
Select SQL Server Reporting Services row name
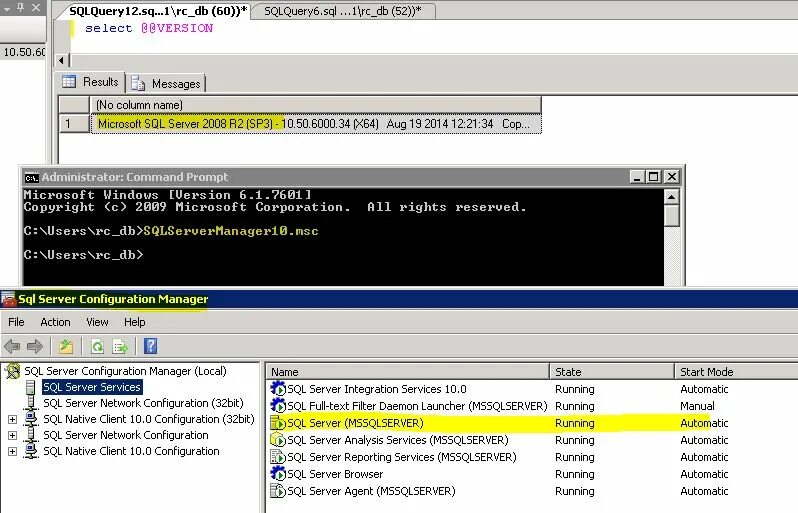coord(402,457)
